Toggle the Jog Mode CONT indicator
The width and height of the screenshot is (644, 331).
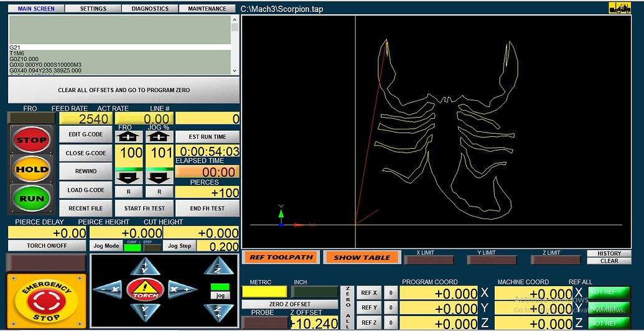133,248
